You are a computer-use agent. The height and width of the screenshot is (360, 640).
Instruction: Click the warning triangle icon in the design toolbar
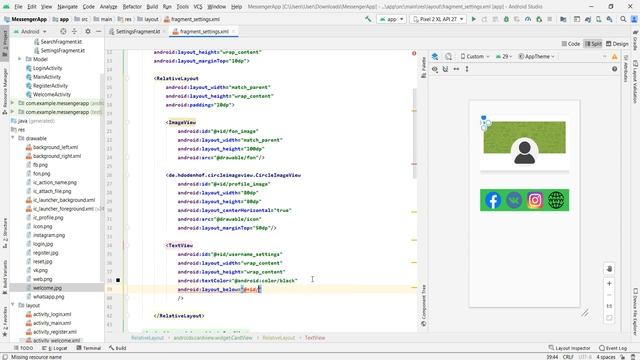[614, 57]
